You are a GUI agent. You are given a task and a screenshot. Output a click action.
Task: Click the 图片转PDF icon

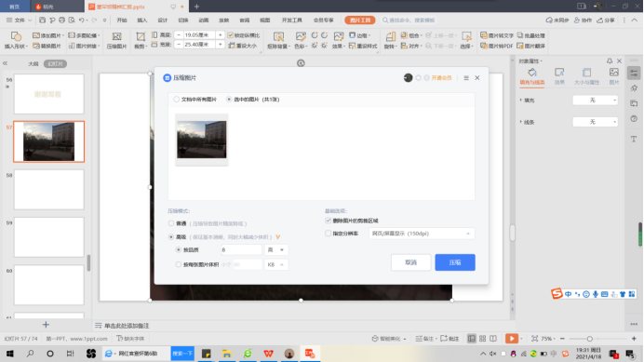click(x=484, y=46)
